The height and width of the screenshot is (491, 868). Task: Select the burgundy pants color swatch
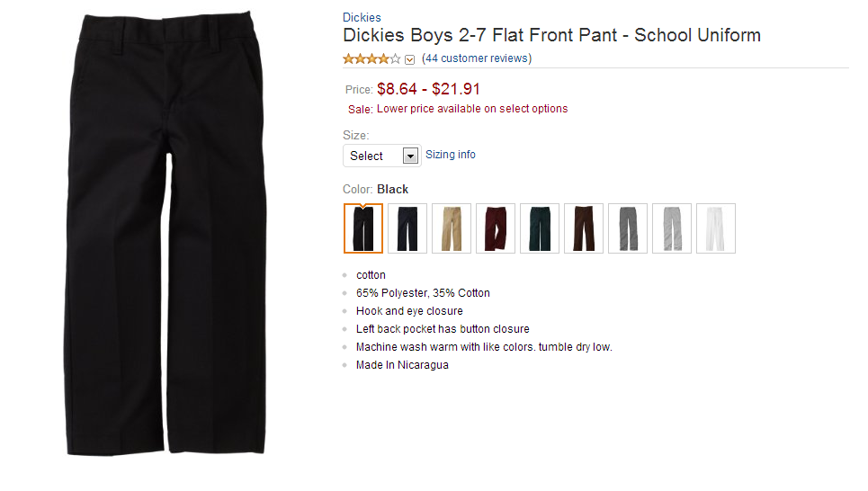(x=496, y=228)
